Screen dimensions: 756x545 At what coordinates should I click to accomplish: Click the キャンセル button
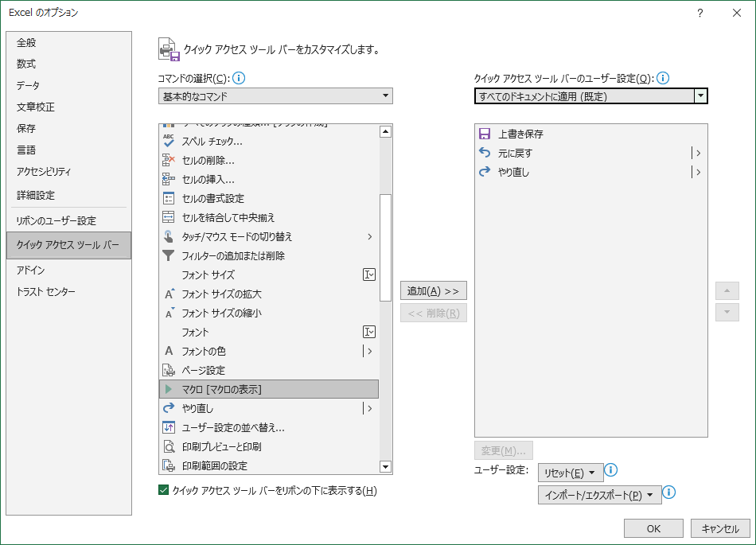tap(720, 528)
